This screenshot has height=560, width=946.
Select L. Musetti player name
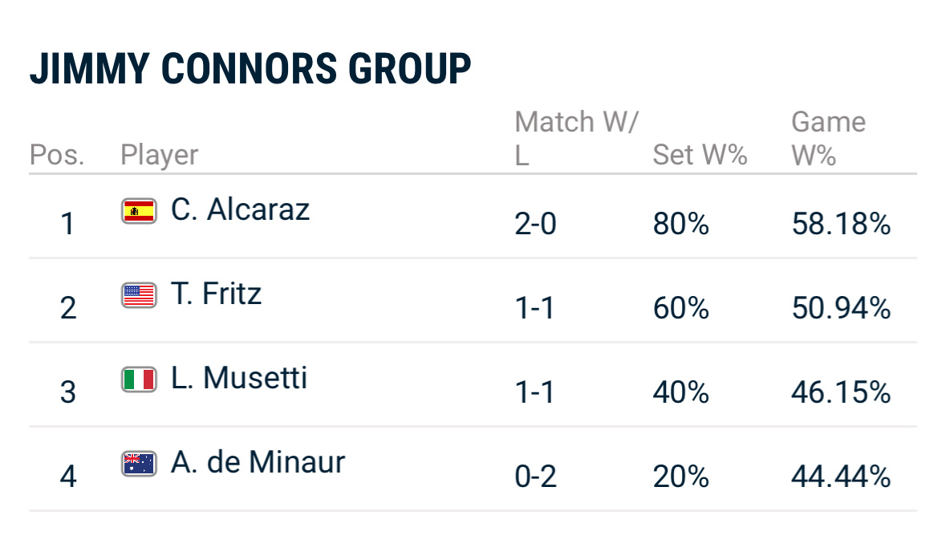pyautogui.click(x=239, y=378)
